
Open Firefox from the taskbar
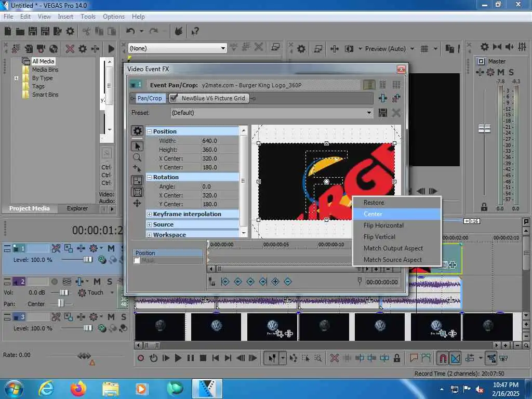(x=78, y=389)
